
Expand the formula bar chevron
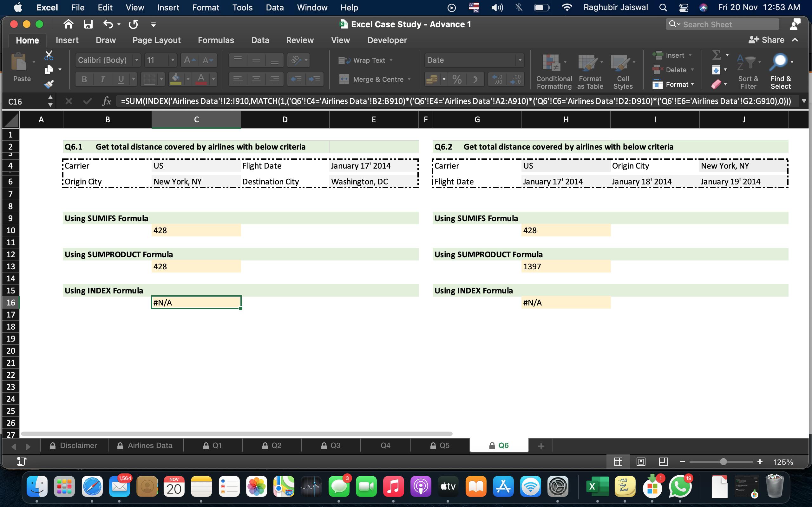coord(804,101)
